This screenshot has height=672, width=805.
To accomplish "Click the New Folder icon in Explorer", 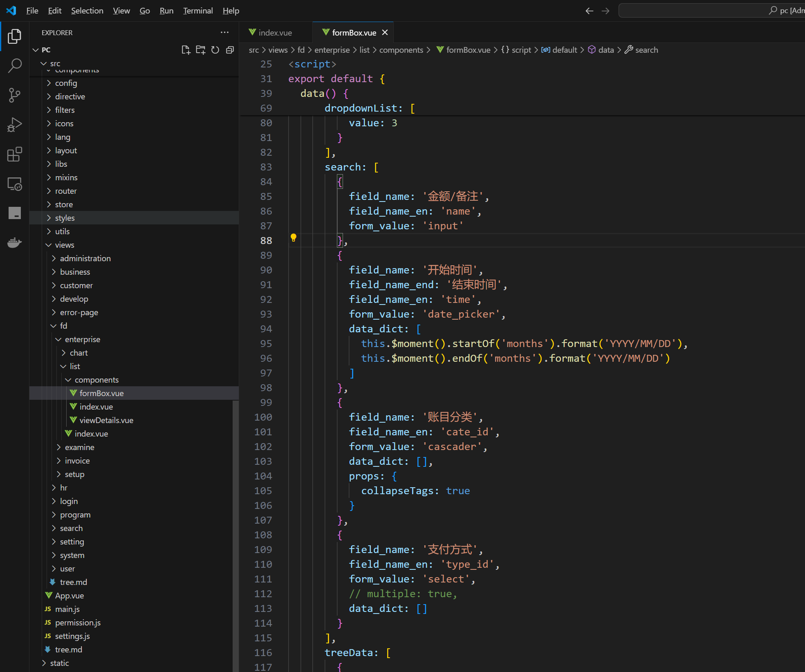I will coord(200,50).
